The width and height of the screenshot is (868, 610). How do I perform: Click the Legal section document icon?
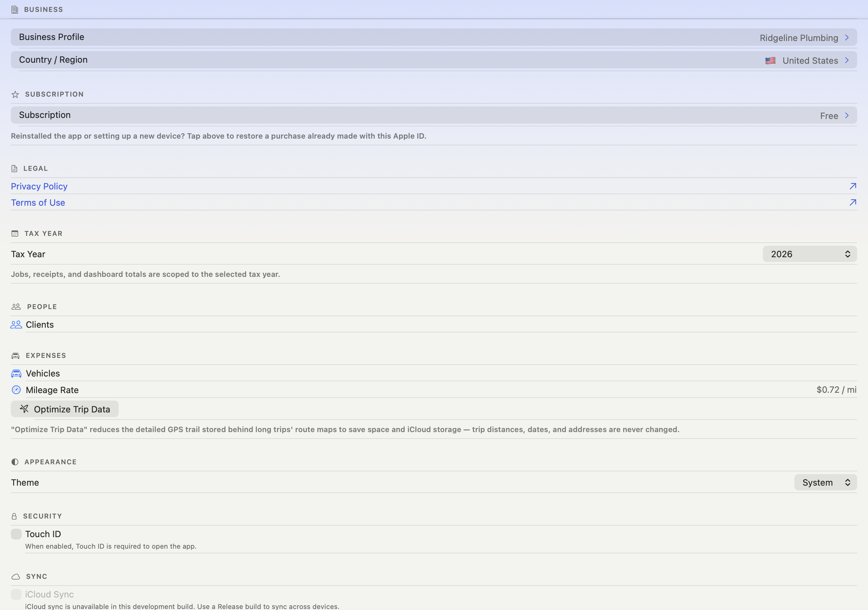14,168
